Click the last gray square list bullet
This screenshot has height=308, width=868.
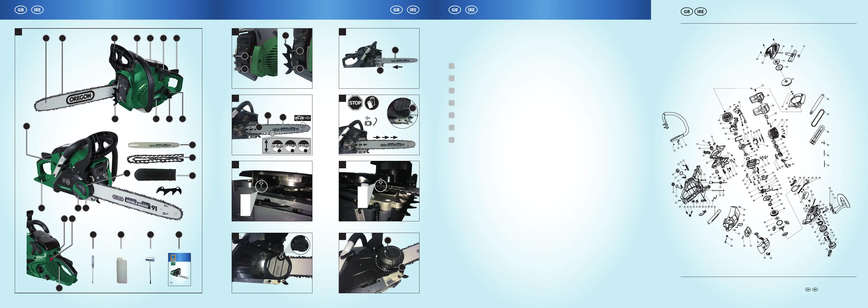tap(452, 140)
